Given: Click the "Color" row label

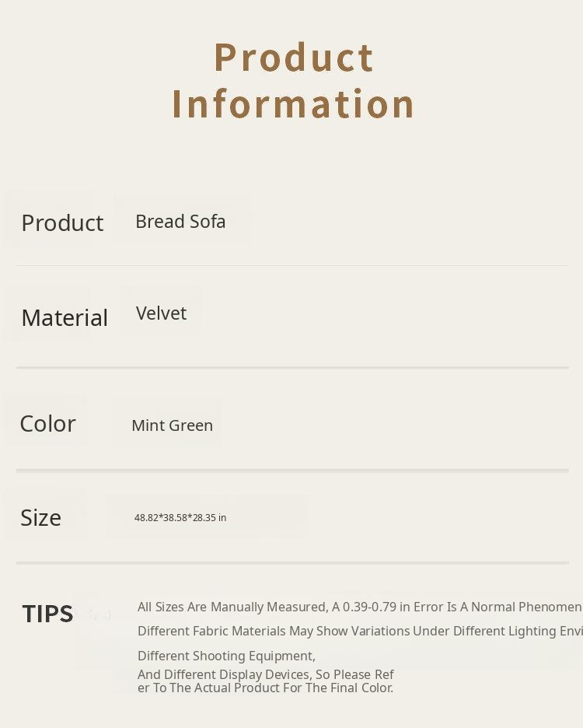Looking at the screenshot, I should click(x=47, y=424).
